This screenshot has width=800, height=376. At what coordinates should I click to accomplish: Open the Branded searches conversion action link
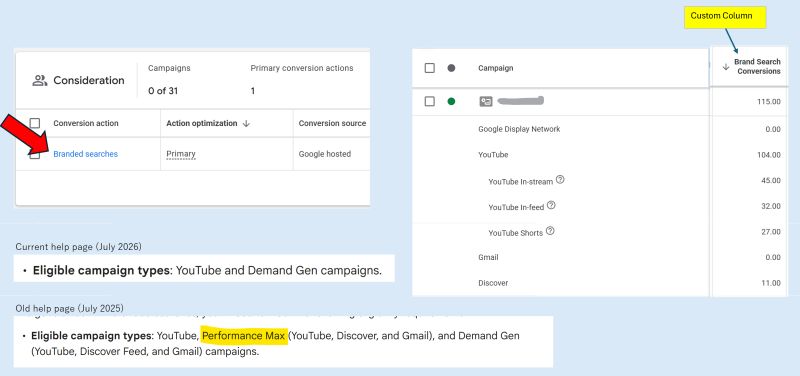pos(86,154)
